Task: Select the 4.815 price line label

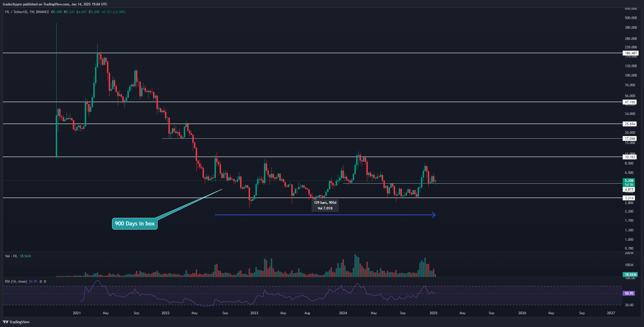Action: (x=629, y=190)
